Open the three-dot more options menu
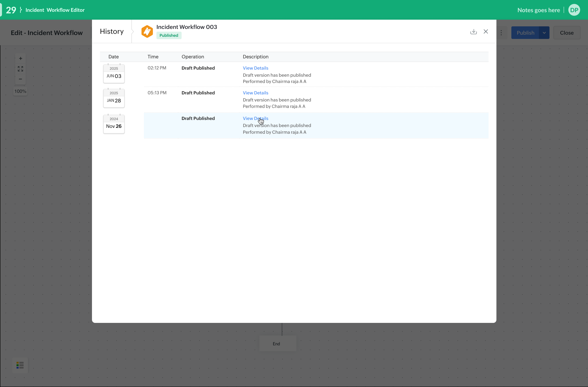Viewport: 588px width, 387px height. (x=501, y=33)
